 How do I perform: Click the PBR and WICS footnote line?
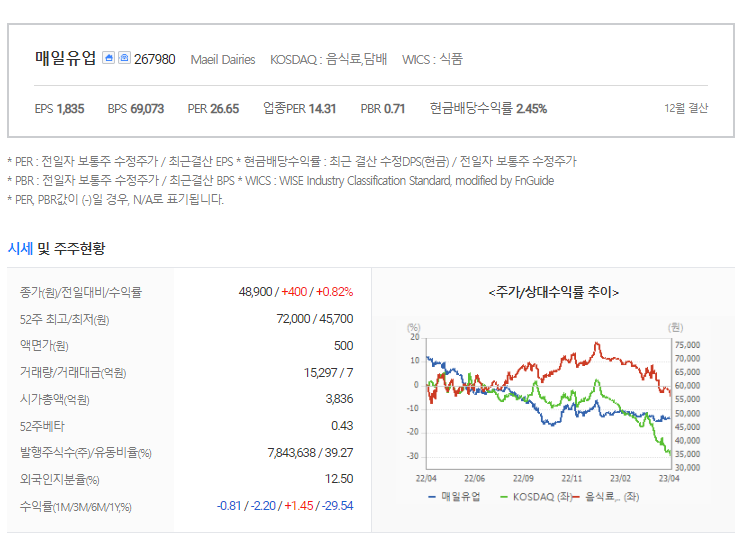click(281, 181)
